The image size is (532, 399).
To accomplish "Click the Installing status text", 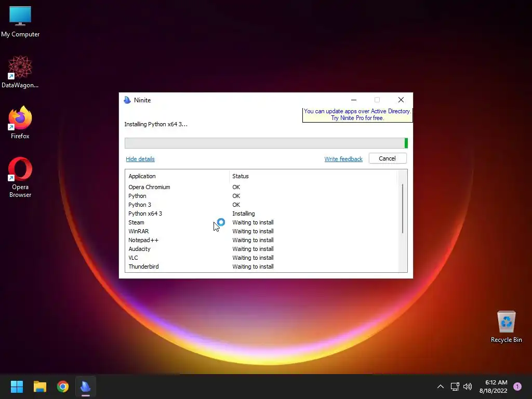I will [243, 214].
